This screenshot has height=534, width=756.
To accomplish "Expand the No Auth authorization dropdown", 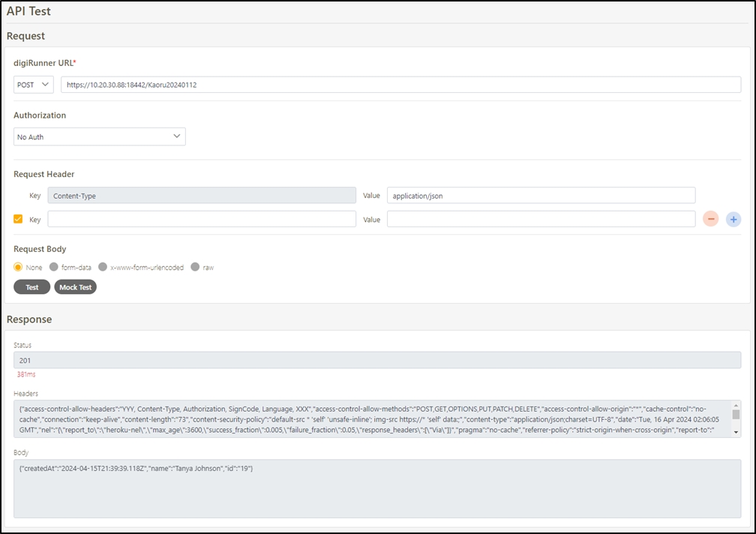I will pyautogui.click(x=99, y=136).
